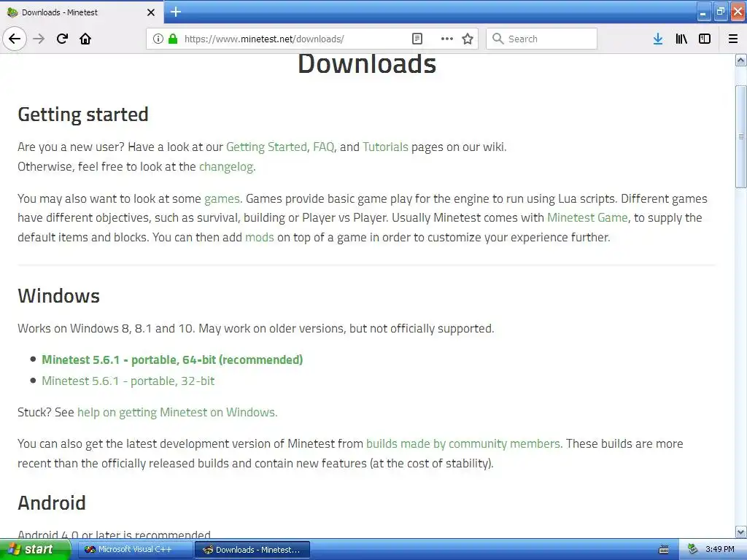This screenshot has height=560, width=747.
Task: Open the Windows Start menu
Action: pos(35,550)
